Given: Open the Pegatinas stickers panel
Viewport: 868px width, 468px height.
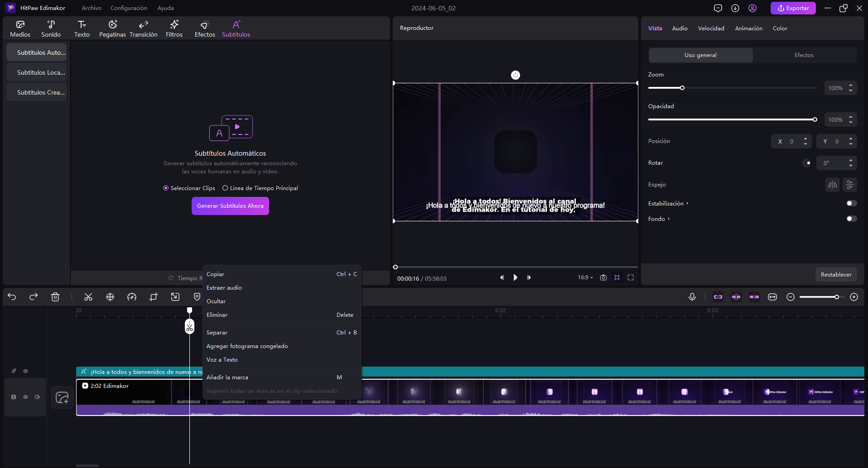Looking at the screenshot, I should pos(112,29).
